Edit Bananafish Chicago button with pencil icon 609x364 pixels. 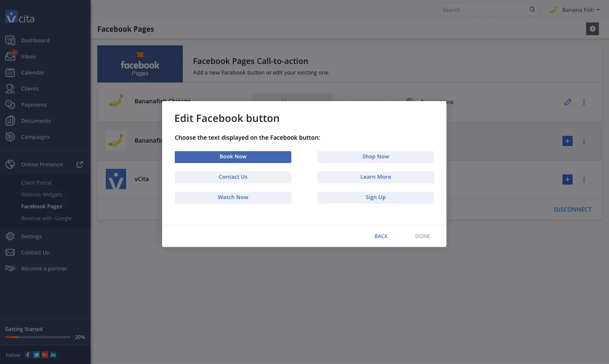pyautogui.click(x=568, y=102)
